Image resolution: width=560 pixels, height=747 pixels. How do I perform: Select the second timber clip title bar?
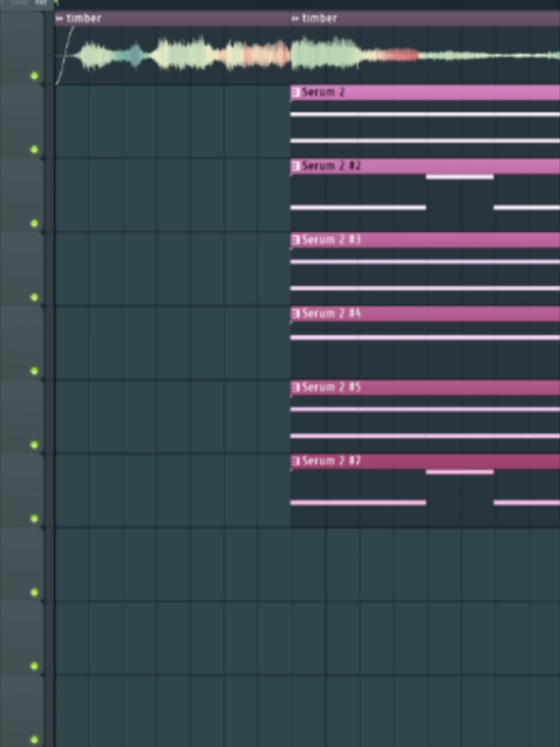pos(425,18)
